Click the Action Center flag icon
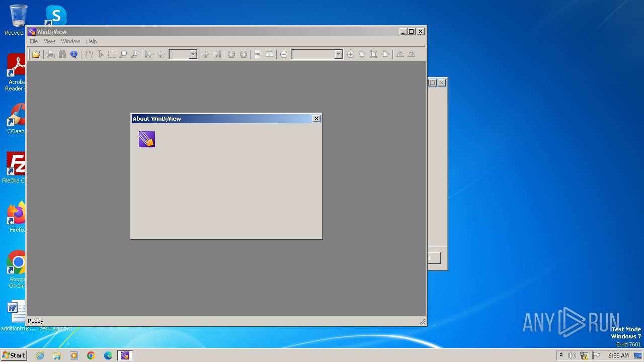Viewport: 644px width, 362px height. [596, 355]
